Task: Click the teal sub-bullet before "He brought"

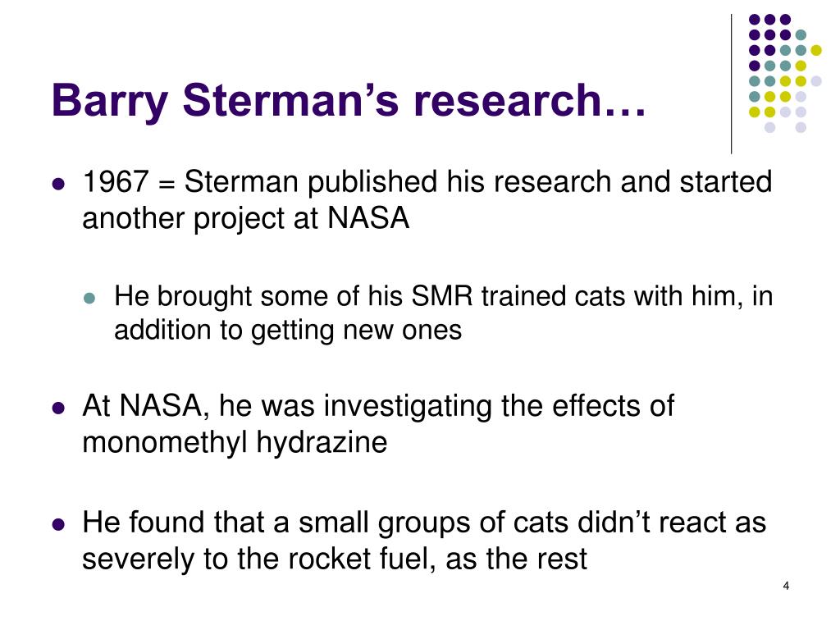Action: (89, 298)
